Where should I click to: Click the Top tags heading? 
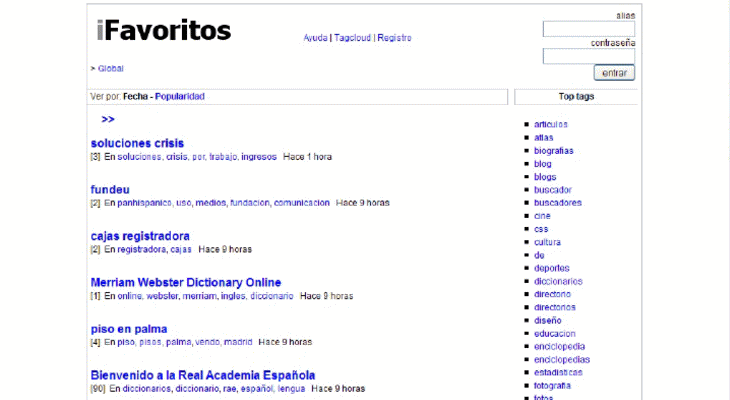[576, 96]
